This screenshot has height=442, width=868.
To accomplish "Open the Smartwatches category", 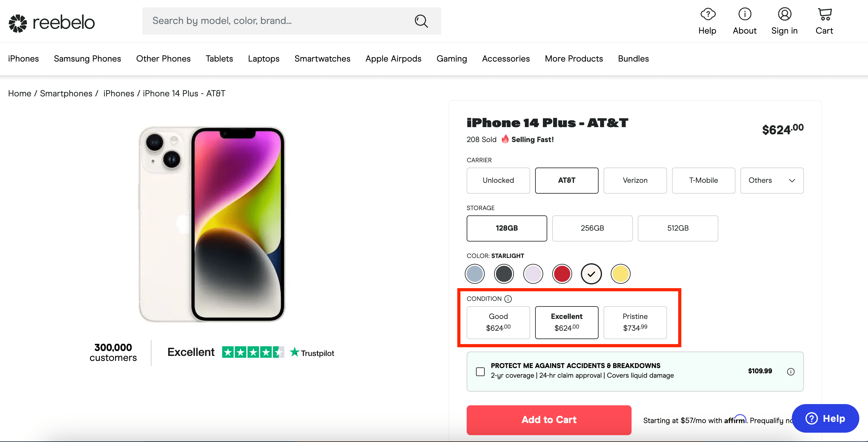I will (322, 58).
